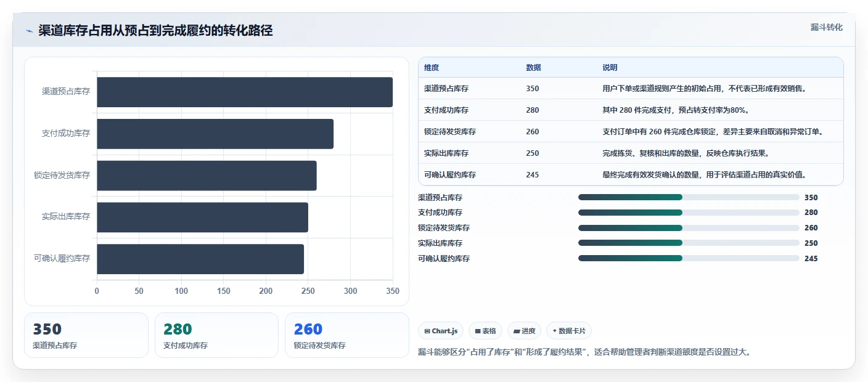
Task: Click the 表格 tag chip
Action: (x=486, y=331)
